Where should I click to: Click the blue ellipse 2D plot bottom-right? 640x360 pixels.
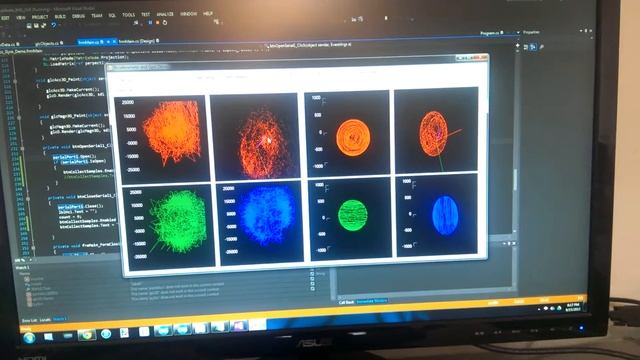(x=436, y=215)
